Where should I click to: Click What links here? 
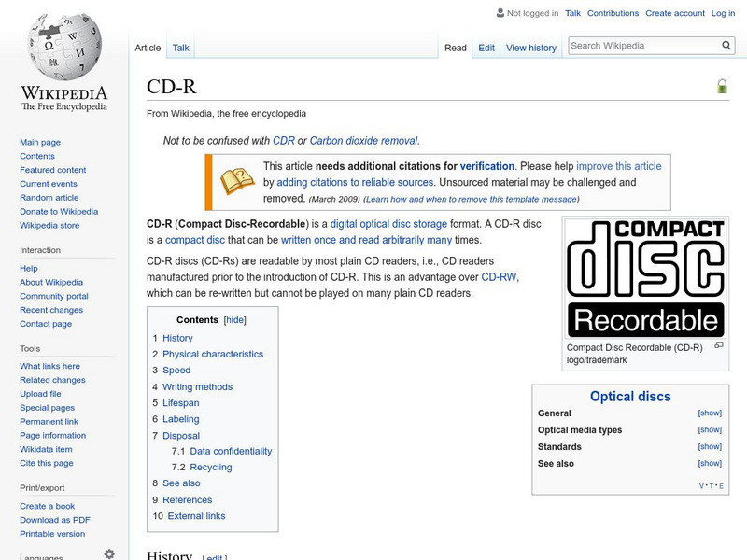[50, 366]
